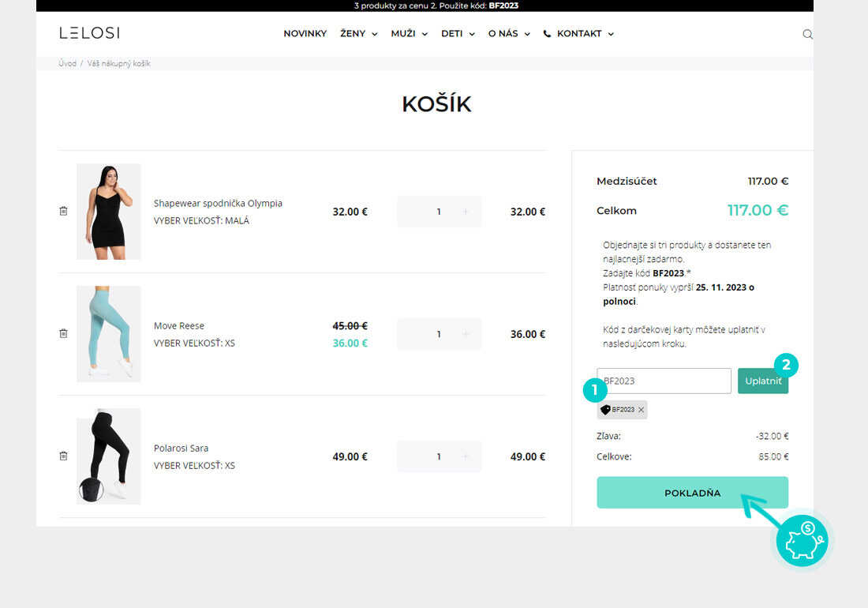Screen dimensions: 868x608
Task: Click the discount code input field
Action: click(664, 381)
